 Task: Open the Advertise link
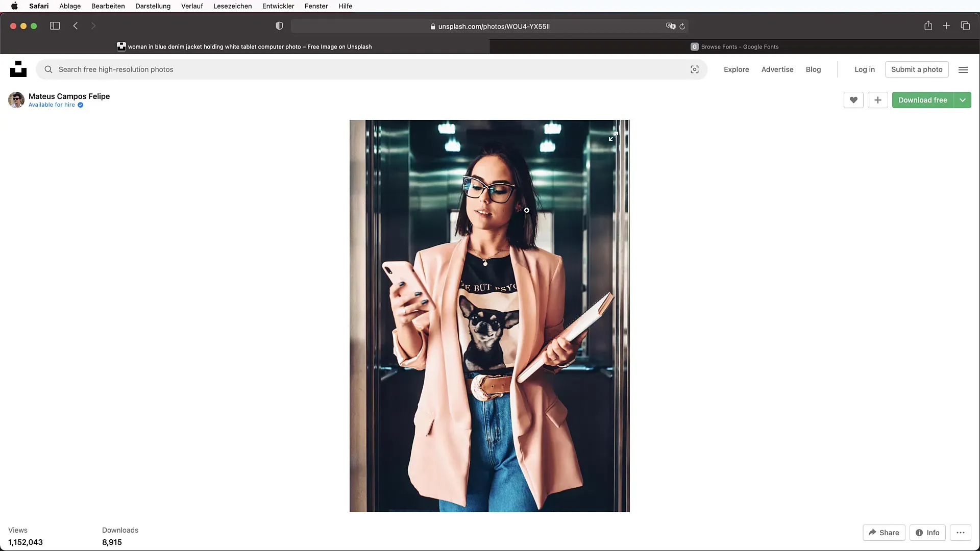point(777,69)
